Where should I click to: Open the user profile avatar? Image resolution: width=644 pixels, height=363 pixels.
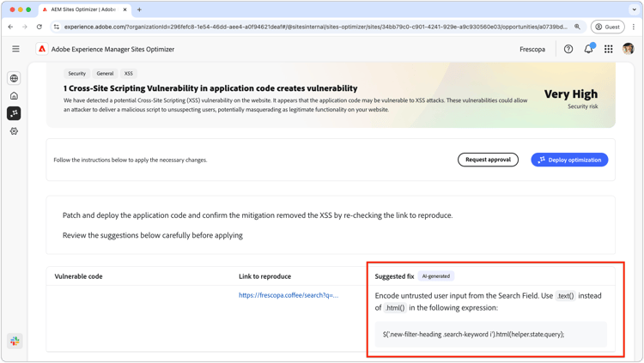pos(628,49)
